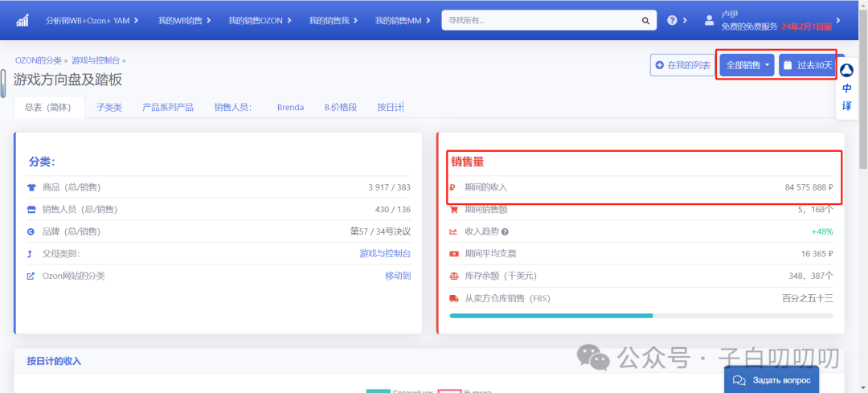Open the 过去30天 date range picker

[x=808, y=65]
